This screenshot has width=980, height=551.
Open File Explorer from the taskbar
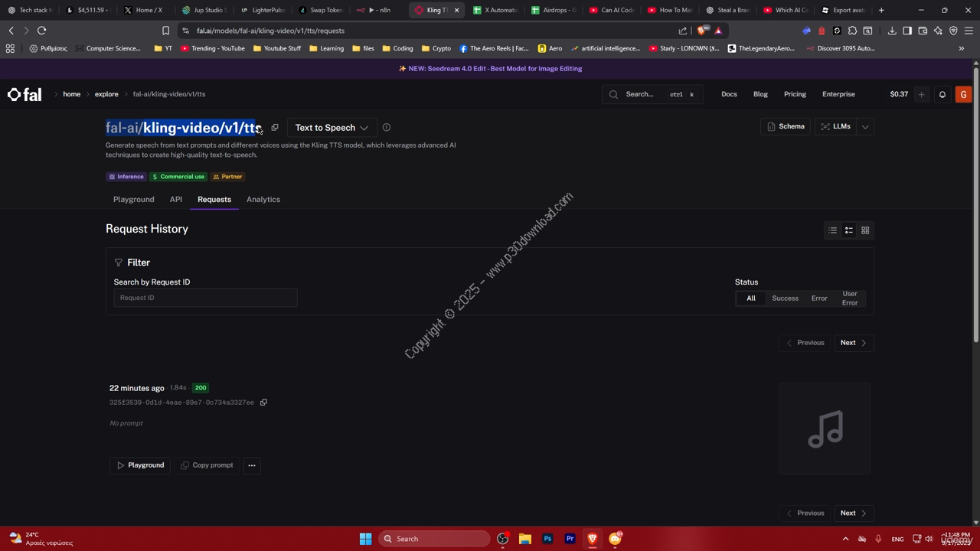tap(525, 539)
